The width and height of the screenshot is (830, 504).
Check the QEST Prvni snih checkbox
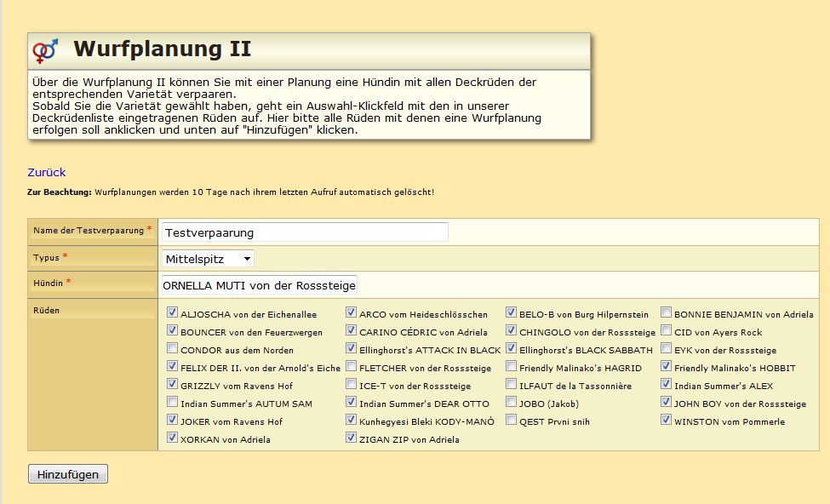point(512,421)
